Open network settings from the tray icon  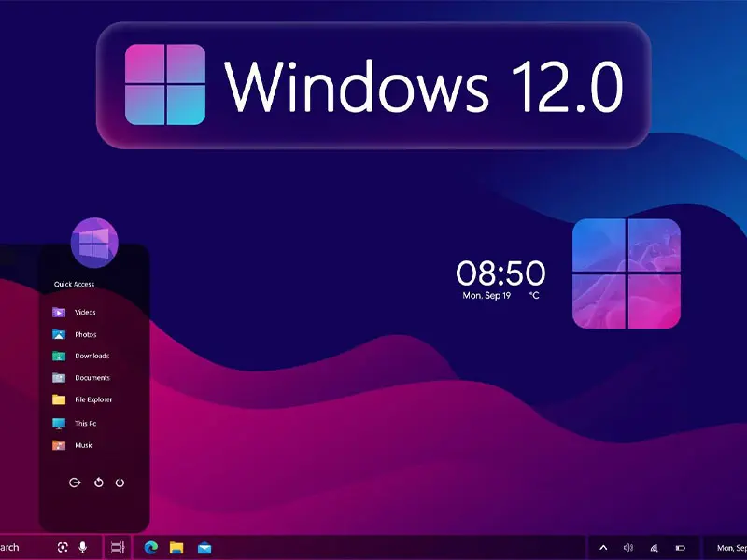pos(655,548)
